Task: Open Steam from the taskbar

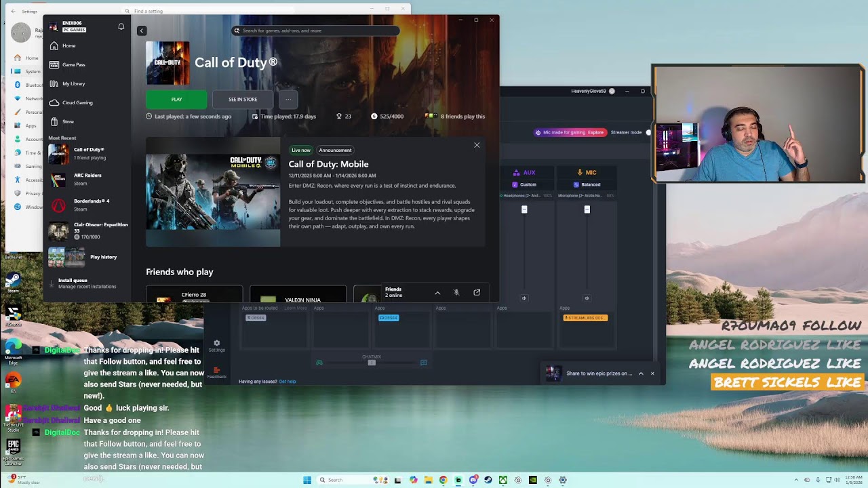Action: point(488,480)
